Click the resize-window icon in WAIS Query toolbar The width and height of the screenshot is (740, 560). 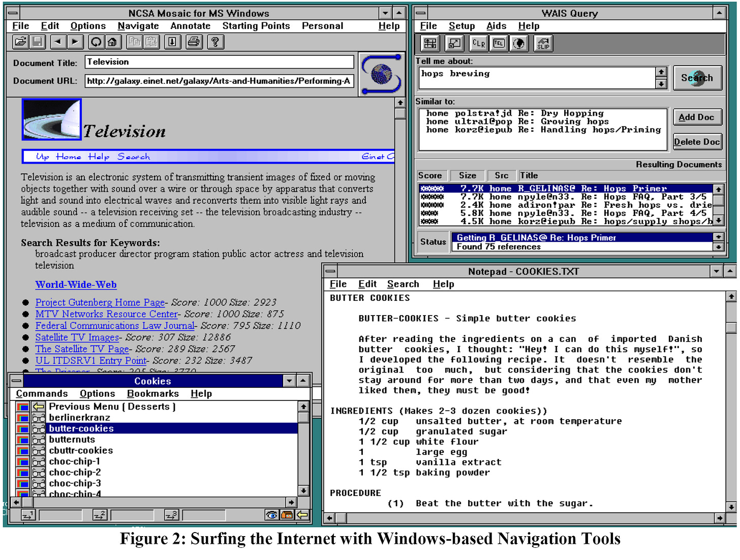[454, 44]
